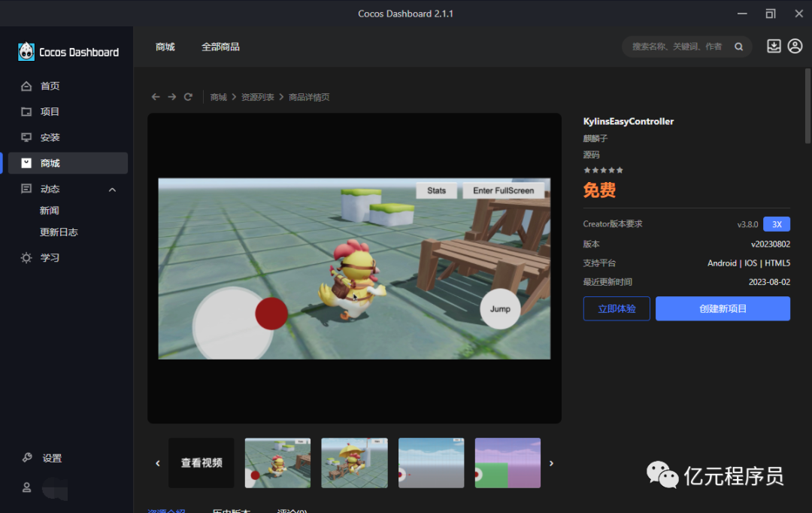Open the downloads icon in top bar
This screenshot has height=513, width=812.
(774, 46)
